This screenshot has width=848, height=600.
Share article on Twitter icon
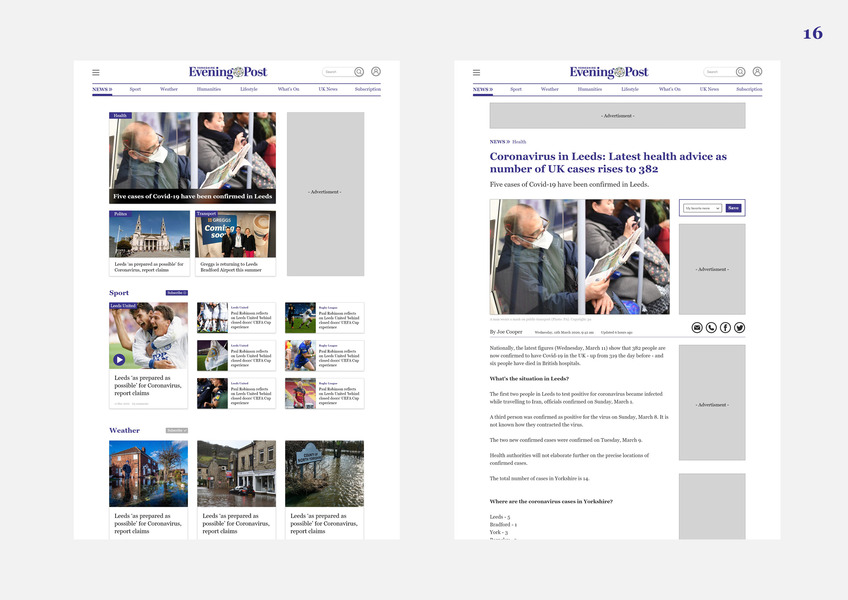pos(739,328)
